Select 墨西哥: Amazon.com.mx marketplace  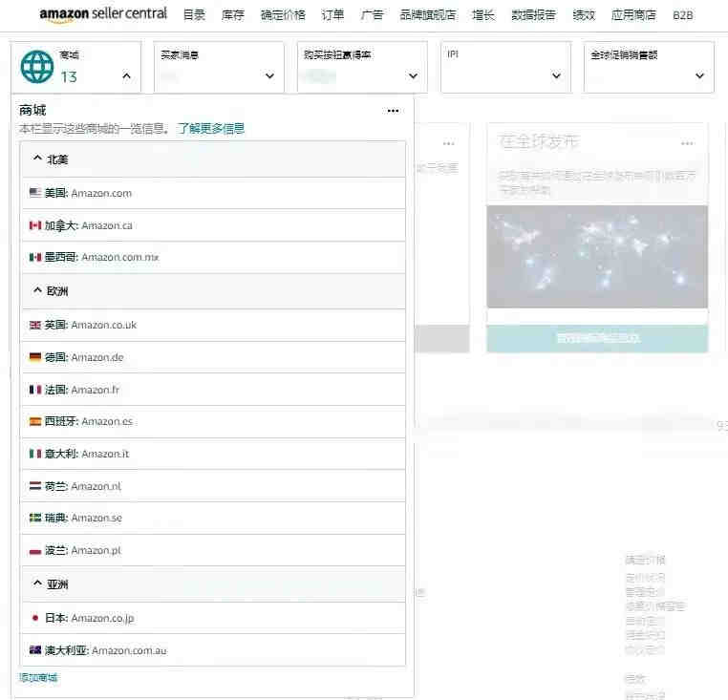coord(213,257)
